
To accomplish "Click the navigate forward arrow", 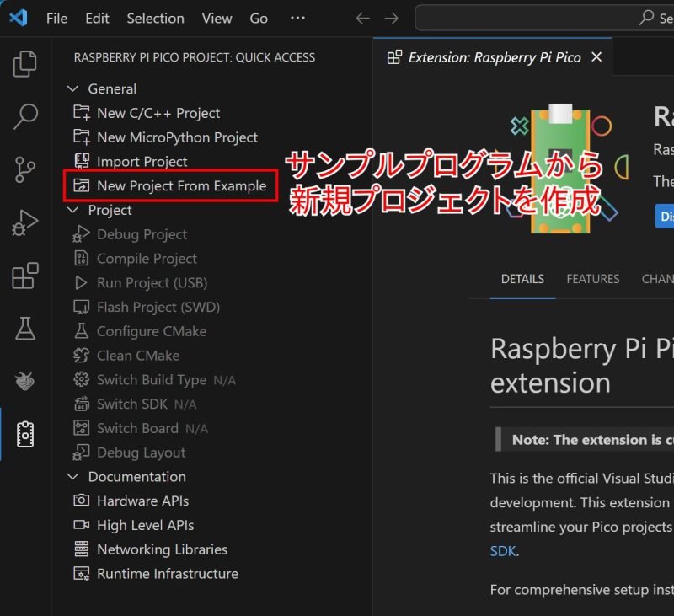I will pos(391,18).
